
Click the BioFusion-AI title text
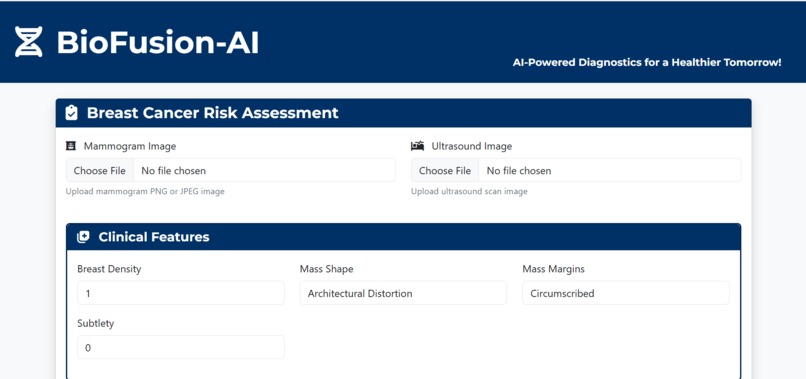pos(158,42)
